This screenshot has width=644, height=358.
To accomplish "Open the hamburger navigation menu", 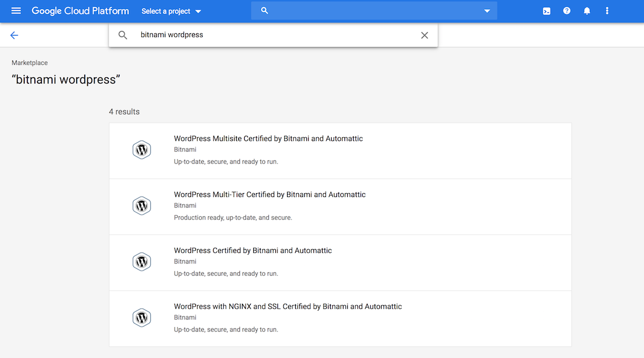I will [16, 11].
